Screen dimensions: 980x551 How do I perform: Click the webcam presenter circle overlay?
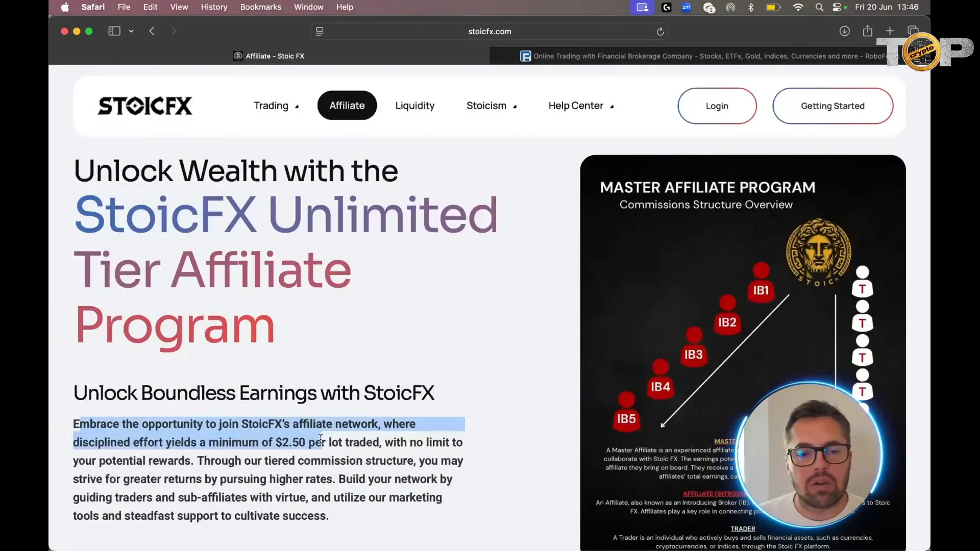coord(811,454)
